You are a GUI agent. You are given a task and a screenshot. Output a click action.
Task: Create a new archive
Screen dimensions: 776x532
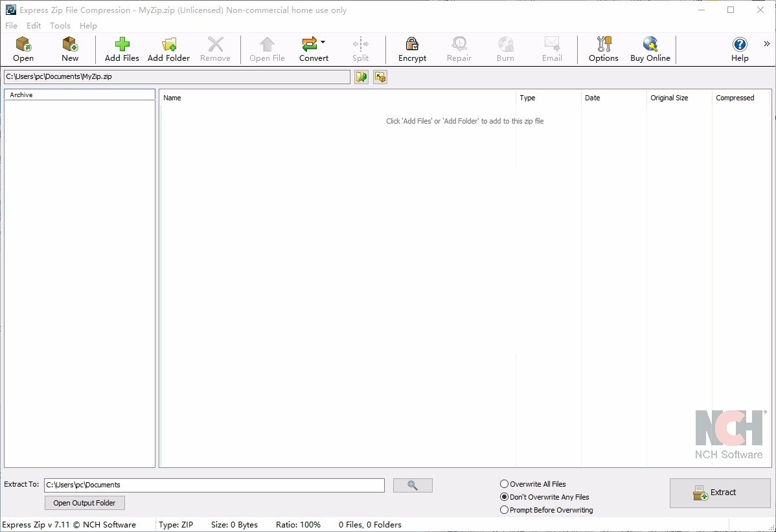pos(69,49)
